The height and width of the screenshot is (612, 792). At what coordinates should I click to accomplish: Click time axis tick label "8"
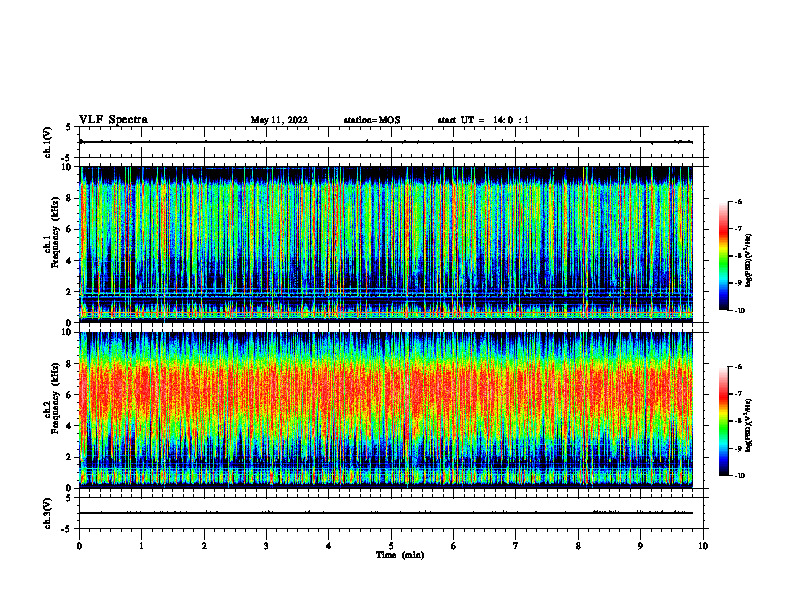tap(578, 546)
